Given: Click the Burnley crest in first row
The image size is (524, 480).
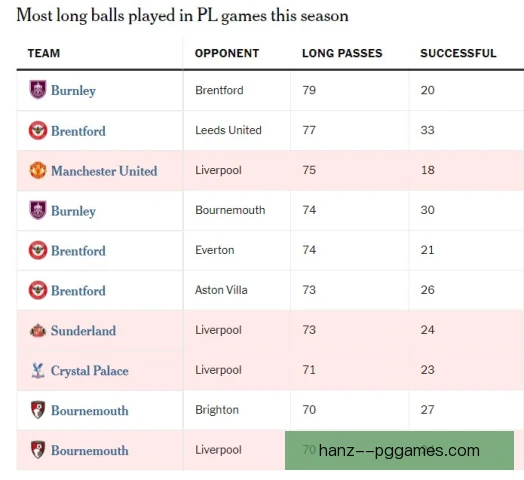Looking at the screenshot, I should pyautogui.click(x=38, y=90).
